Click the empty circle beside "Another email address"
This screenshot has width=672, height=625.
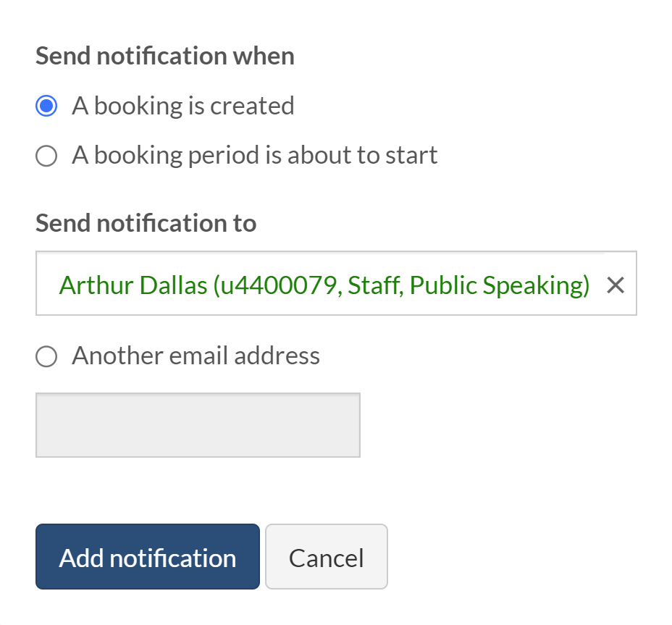[x=46, y=356]
